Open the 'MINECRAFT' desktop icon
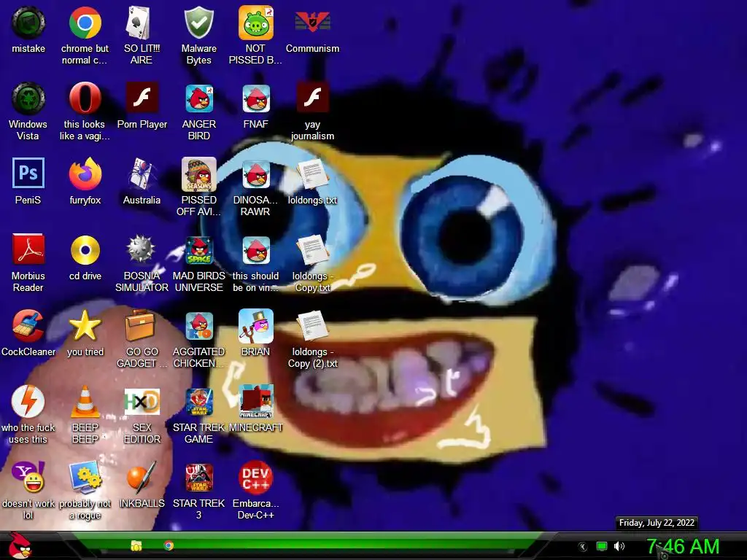 [256, 402]
